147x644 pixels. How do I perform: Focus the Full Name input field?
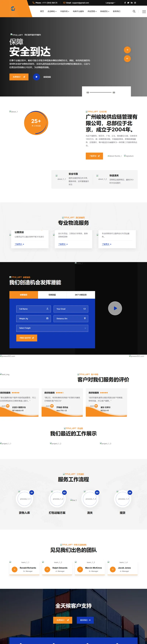pyautogui.click(x=33, y=309)
